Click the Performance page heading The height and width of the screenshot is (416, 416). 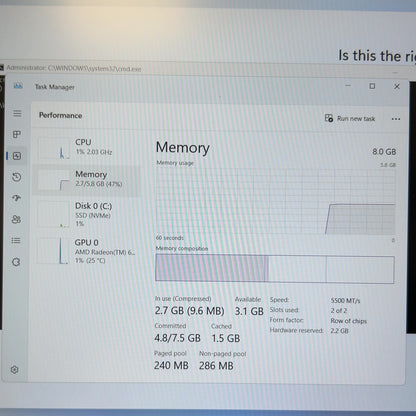60,115
